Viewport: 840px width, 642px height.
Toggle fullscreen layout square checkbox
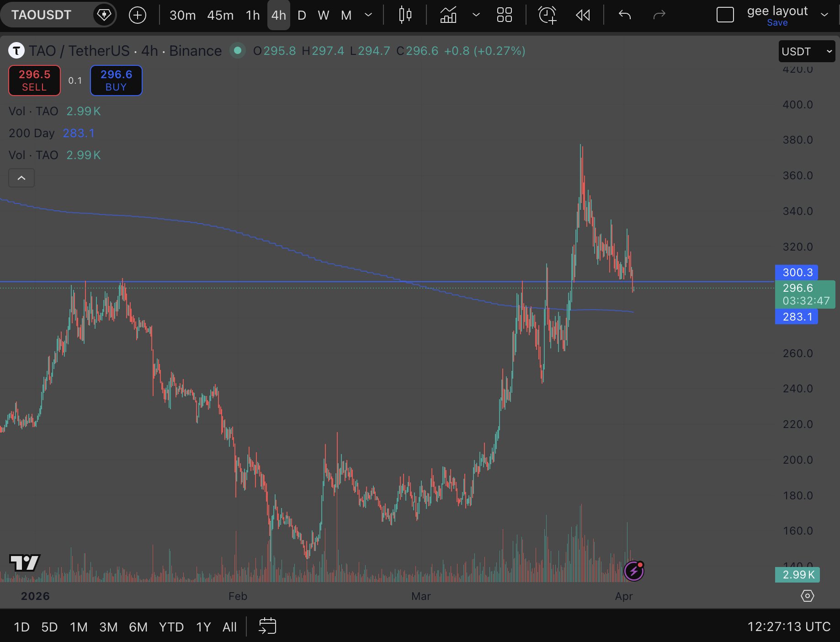[725, 15]
